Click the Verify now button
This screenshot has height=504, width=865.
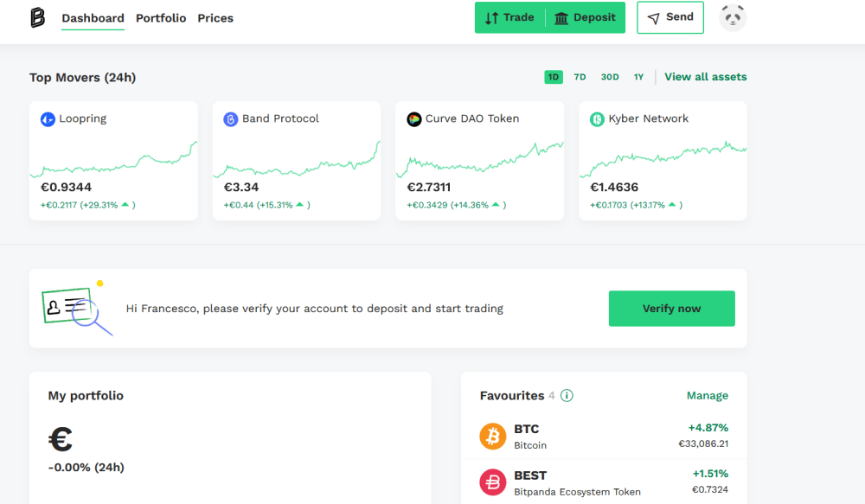coord(671,309)
